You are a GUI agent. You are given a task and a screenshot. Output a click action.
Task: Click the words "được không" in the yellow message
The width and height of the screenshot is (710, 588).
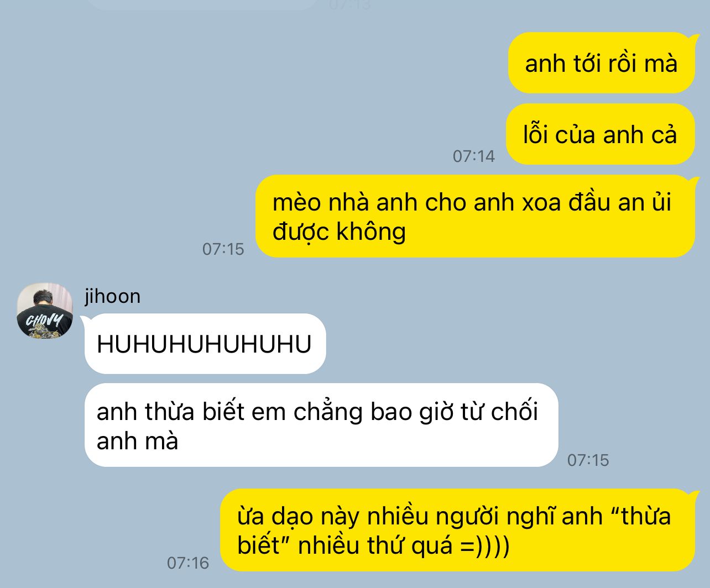[339, 232]
